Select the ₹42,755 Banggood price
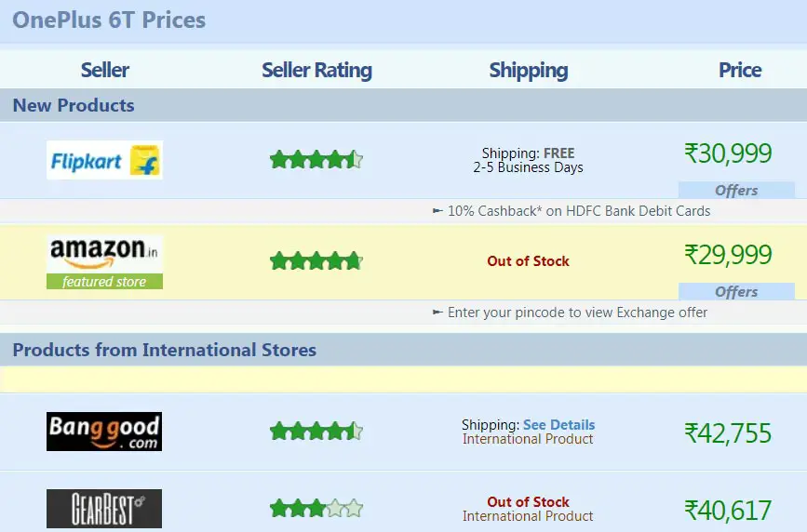Image resolution: width=807 pixels, height=532 pixels. click(728, 433)
